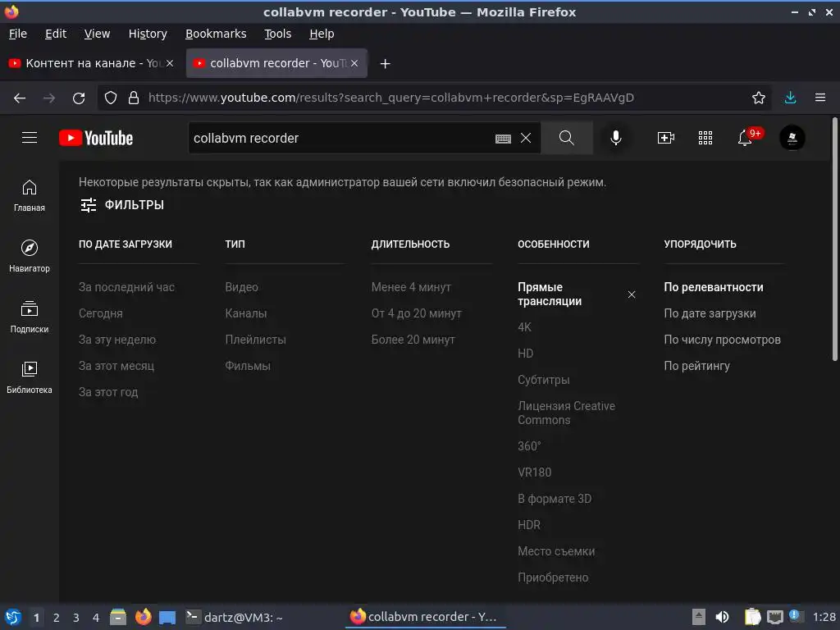Open the Edit menu
This screenshot has height=630, width=840.
coord(56,34)
